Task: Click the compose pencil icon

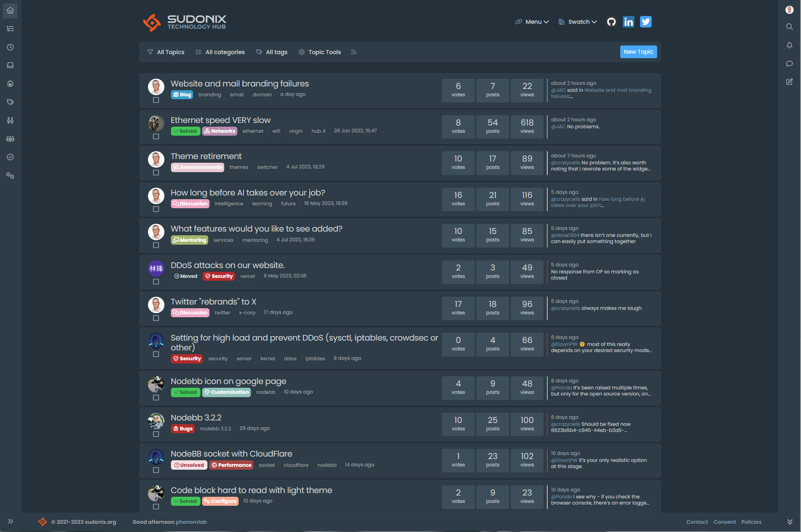Action: (x=789, y=82)
